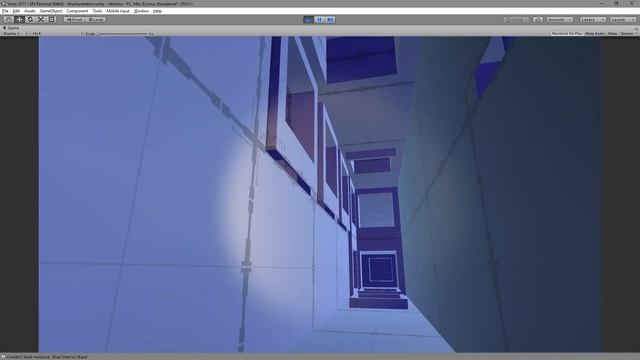Open the Gizmos dropdown
Image resolution: width=640 pixels, height=360 pixels.
click(628, 33)
